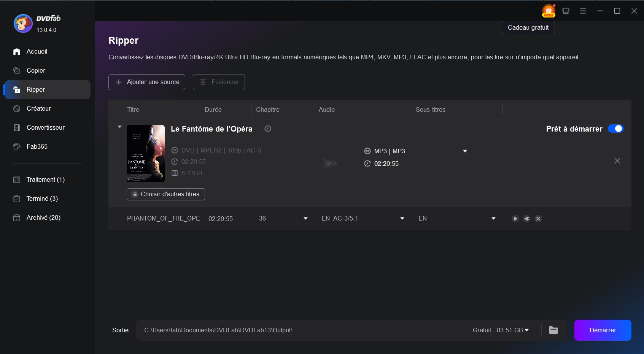Click the free gift icon
Image resolution: width=644 pixels, height=354 pixels.
[x=549, y=11]
